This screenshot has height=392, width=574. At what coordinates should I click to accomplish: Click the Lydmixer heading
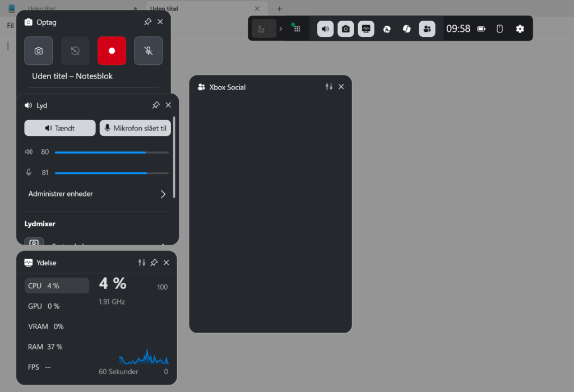40,224
